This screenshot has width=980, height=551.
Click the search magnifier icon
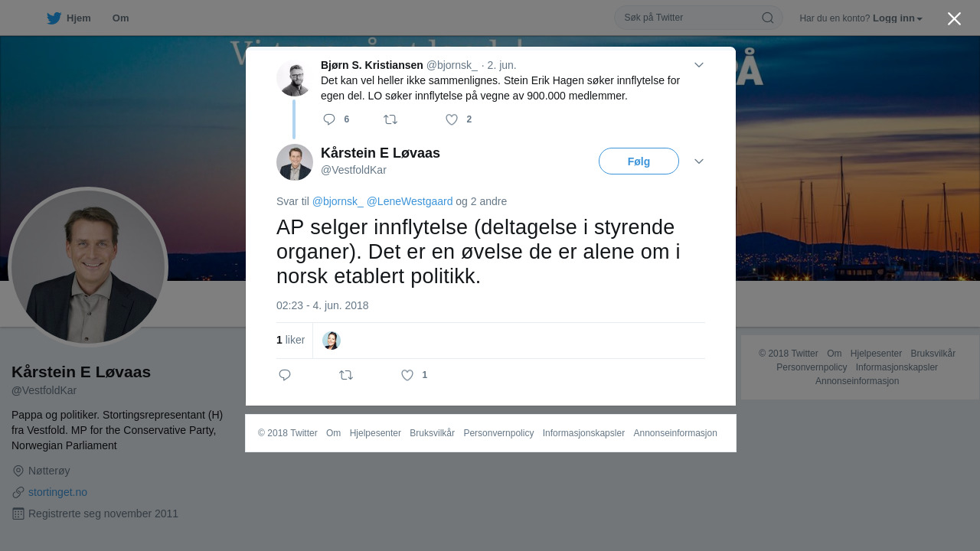coord(767,18)
